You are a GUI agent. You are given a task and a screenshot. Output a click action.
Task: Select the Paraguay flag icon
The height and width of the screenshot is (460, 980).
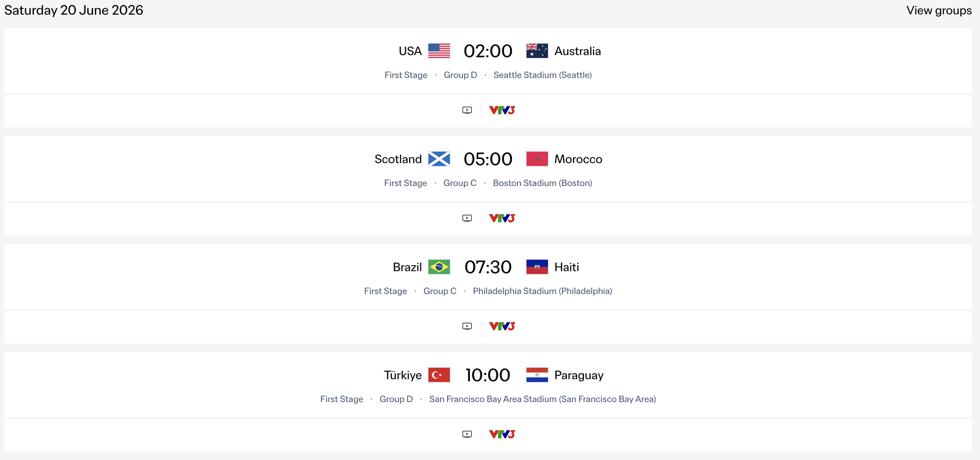pos(537,375)
